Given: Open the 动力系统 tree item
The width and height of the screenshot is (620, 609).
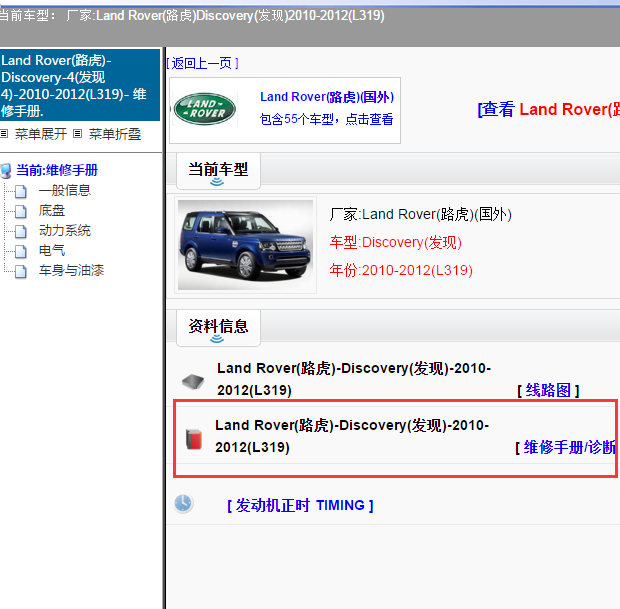Looking at the screenshot, I should 64,231.
